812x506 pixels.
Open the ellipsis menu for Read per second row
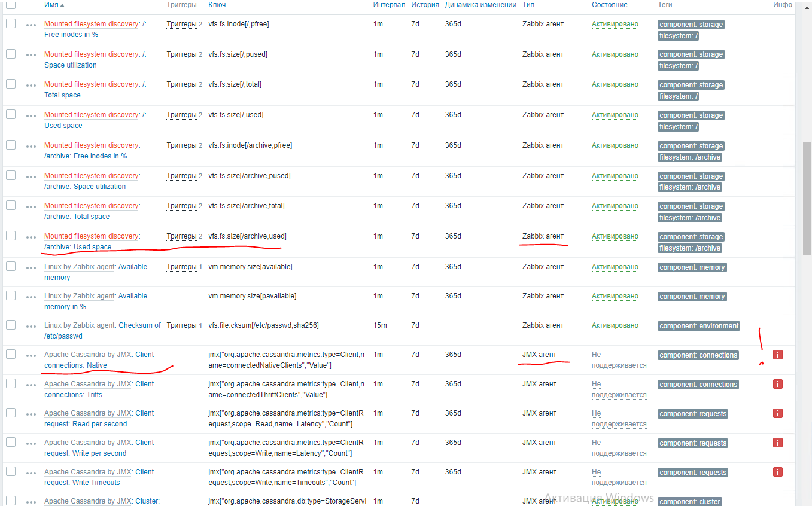pos(31,414)
